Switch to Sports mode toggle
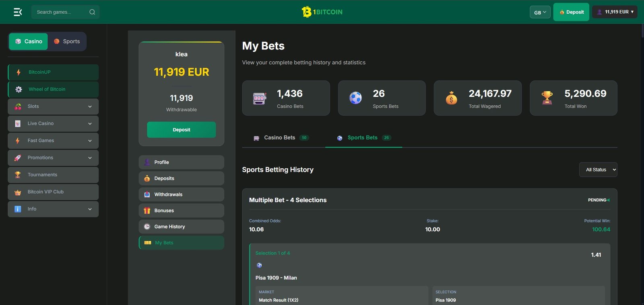 pyautogui.click(x=67, y=41)
